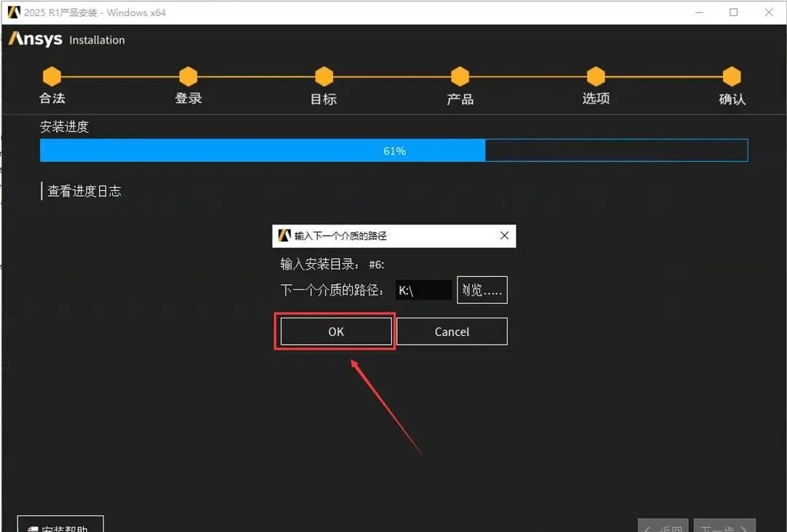
Task: Select the 选项 step hexagon
Action: click(x=596, y=77)
